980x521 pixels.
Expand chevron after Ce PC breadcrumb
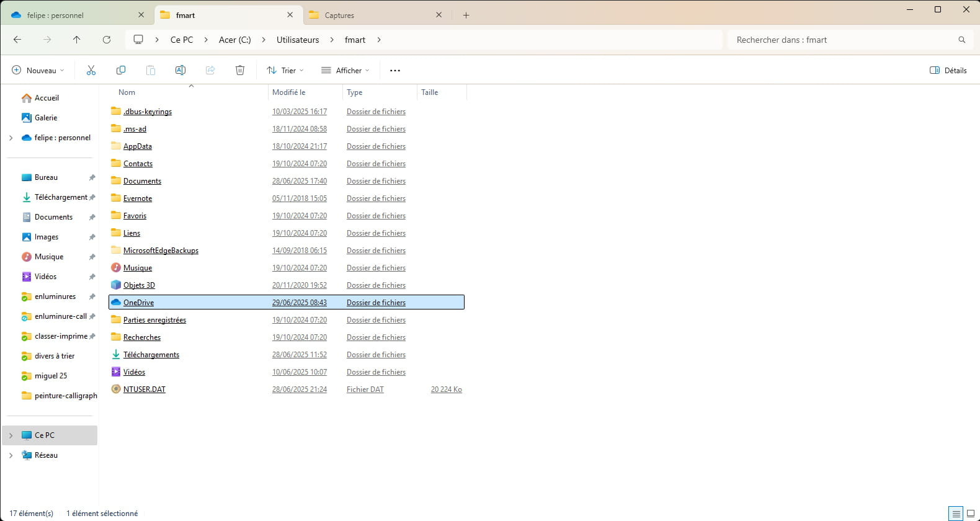[206, 40]
